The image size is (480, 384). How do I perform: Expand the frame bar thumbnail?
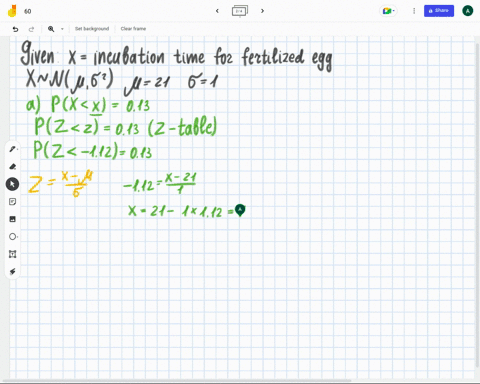click(x=240, y=11)
